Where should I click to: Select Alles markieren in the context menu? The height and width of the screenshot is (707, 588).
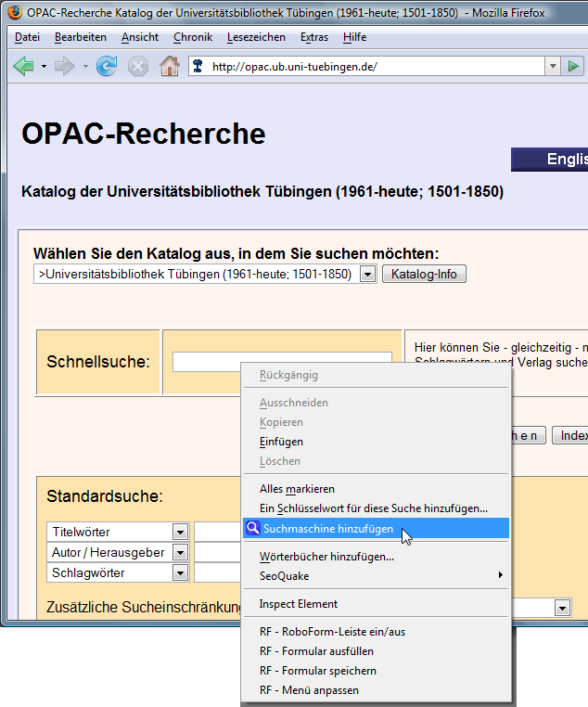(x=377, y=489)
